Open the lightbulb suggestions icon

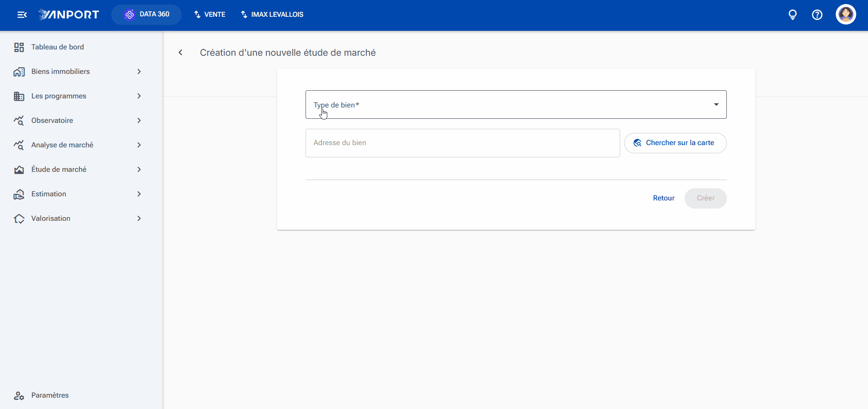tap(793, 15)
